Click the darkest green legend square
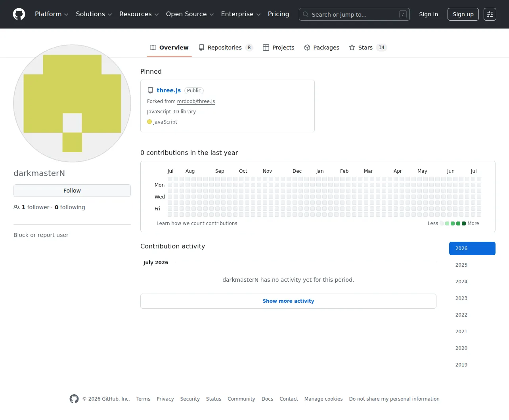This screenshot has width=509, height=420. pyautogui.click(x=464, y=223)
